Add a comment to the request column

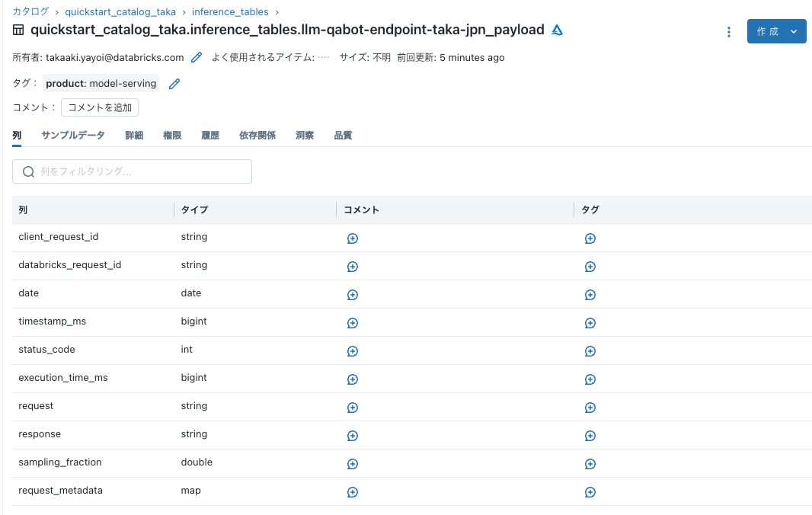(352, 408)
